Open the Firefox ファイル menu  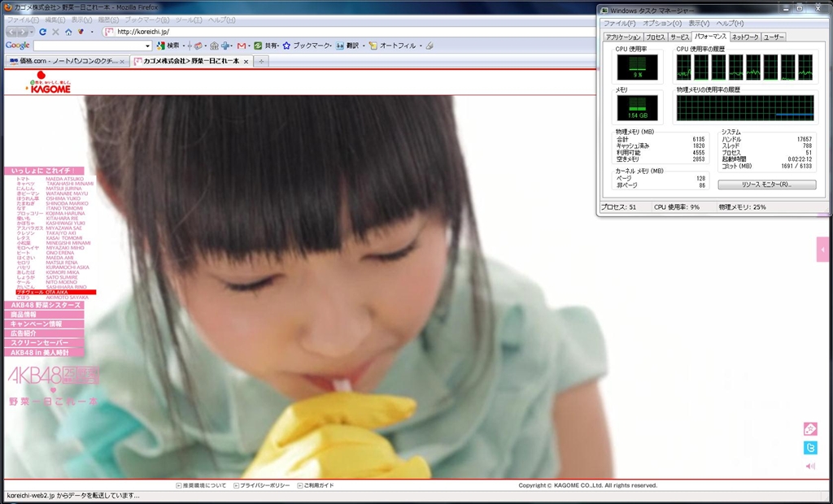click(x=23, y=20)
